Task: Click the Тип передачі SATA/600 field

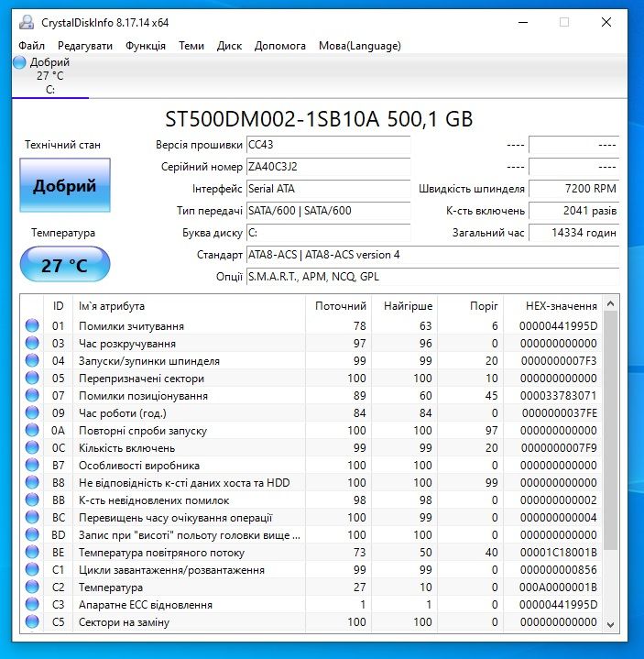Action: tap(329, 211)
